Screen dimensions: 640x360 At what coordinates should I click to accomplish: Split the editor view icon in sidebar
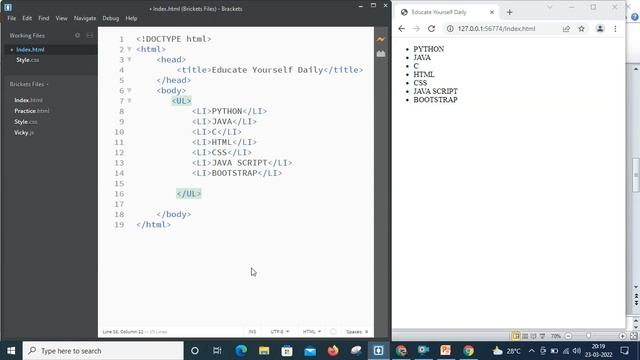pyautogui.click(x=90, y=36)
